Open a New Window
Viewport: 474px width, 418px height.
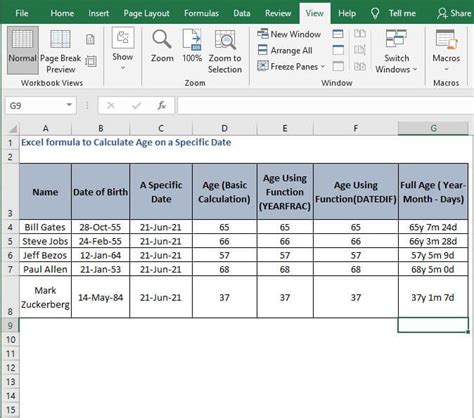289,34
